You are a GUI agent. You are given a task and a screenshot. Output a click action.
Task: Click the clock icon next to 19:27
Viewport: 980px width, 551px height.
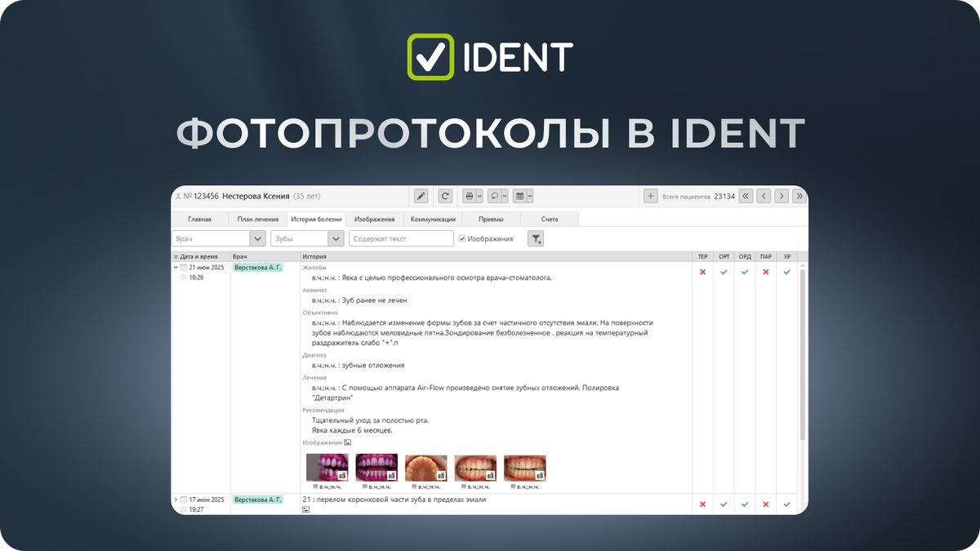(184, 509)
